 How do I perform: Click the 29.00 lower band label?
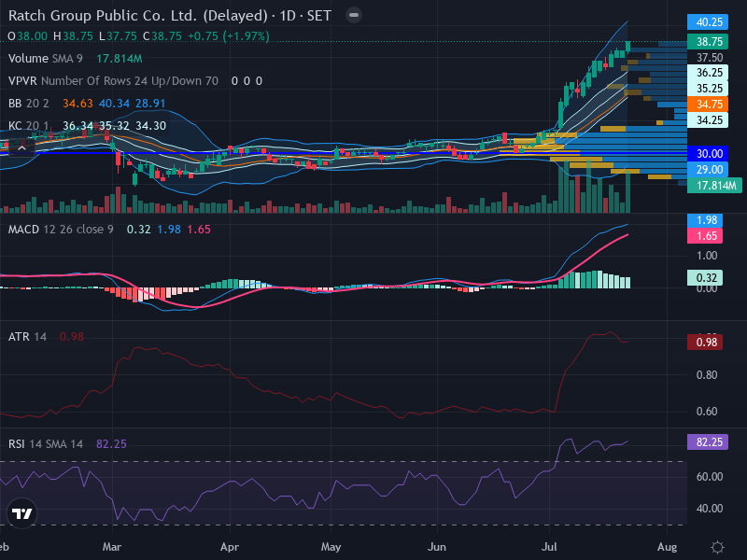[x=708, y=170]
